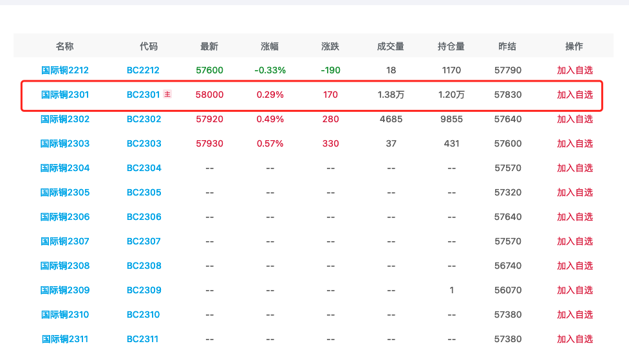629x364 pixels.
Task: Click the main-contract badge next to BC2301
Action: [x=167, y=94]
